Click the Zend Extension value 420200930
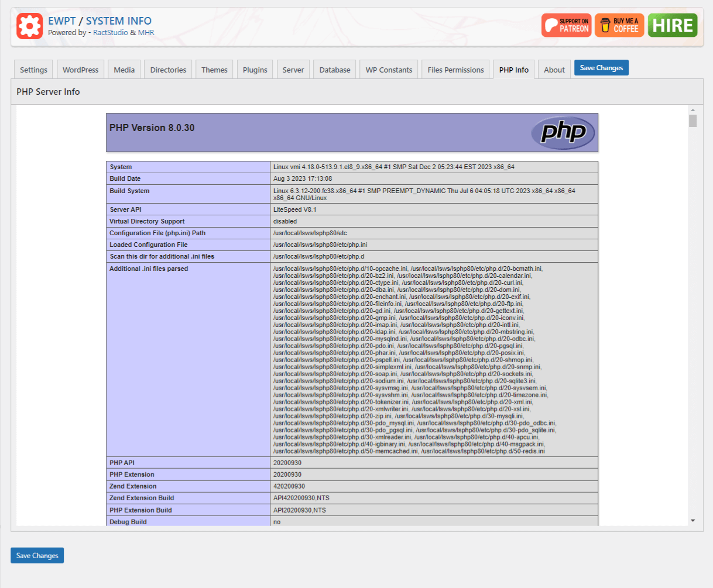This screenshot has height=588, width=713. 289,486
